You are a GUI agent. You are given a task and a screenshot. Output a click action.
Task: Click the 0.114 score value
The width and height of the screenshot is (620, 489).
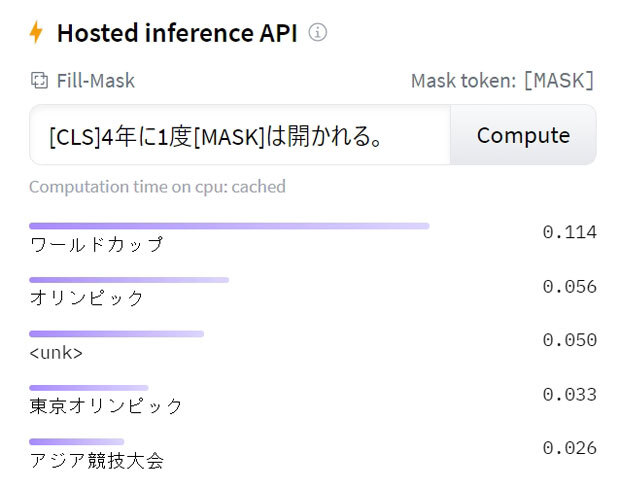(x=569, y=233)
